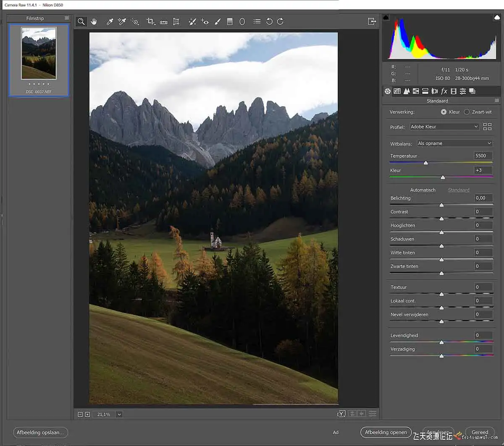Viewport: 504px width, 446px height.
Task: Choose the Adjustment Brush tool
Action: (x=217, y=21)
